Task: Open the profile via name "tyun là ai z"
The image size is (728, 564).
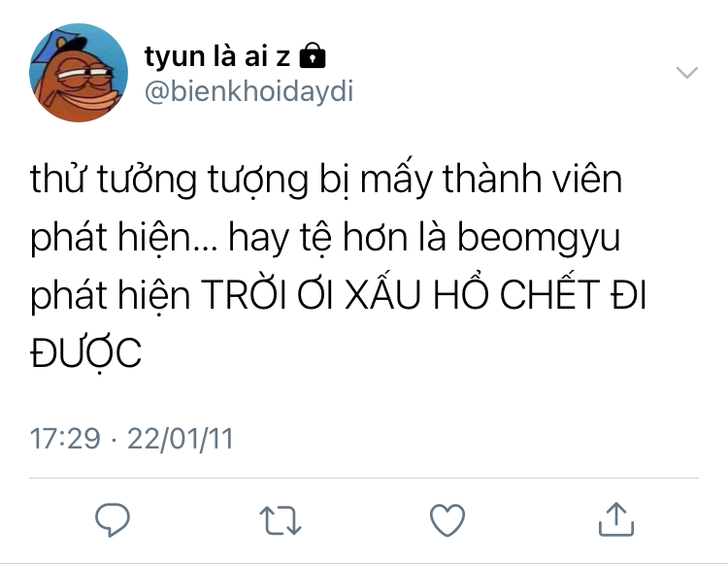Action: point(217,56)
